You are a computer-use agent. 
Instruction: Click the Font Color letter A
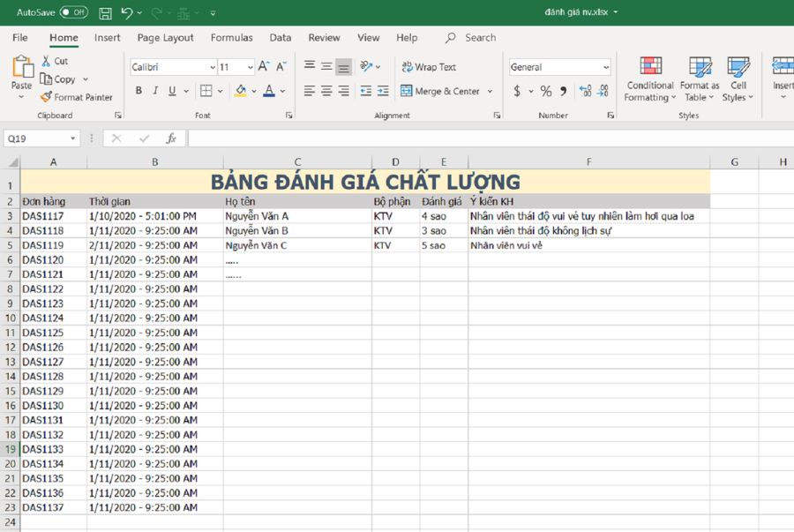pos(269,91)
